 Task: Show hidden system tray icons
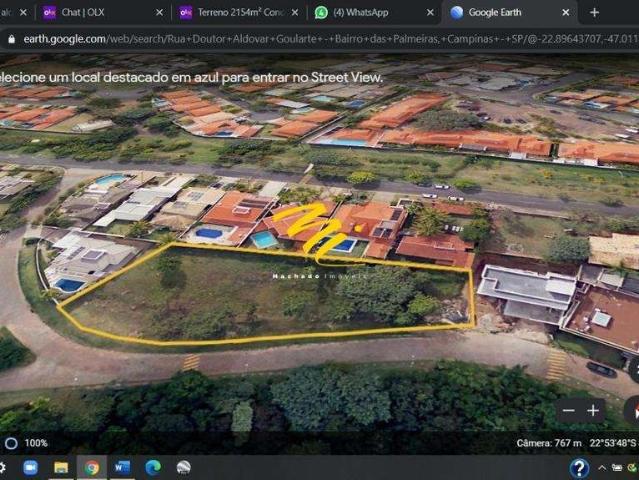[x=602, y=468]
